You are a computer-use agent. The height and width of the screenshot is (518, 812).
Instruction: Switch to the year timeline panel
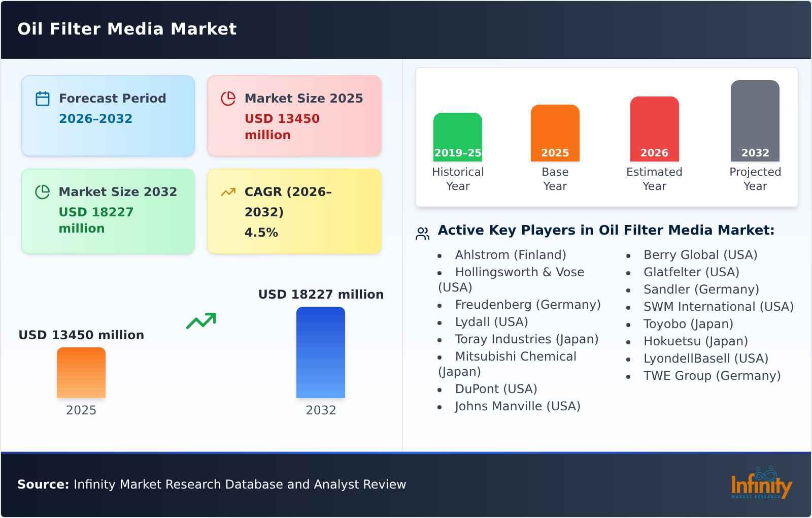coord(606,137)
